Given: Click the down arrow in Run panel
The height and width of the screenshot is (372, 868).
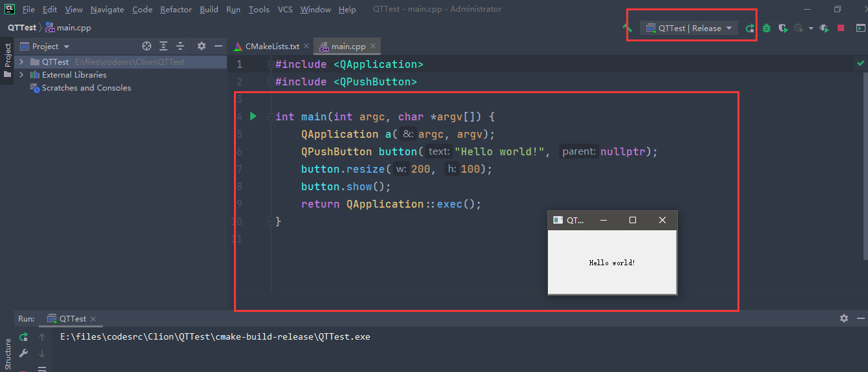Looking at the screenshot, I should pos(42,353).
